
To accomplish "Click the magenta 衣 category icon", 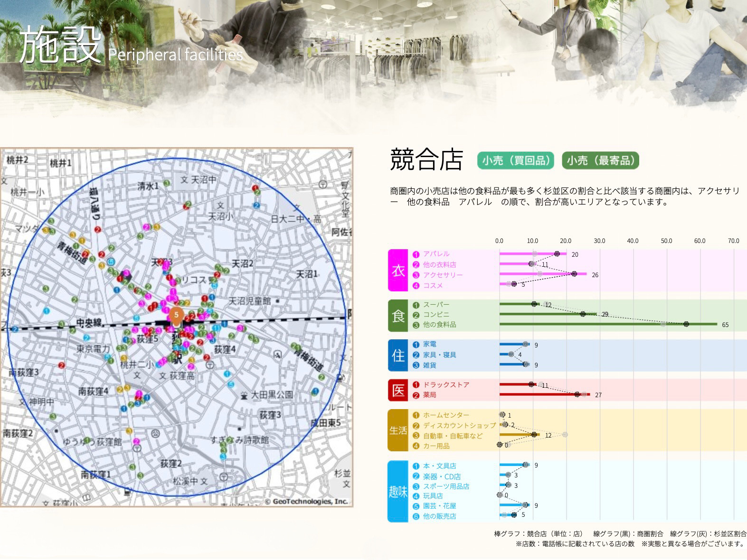I will pos(398,270).
